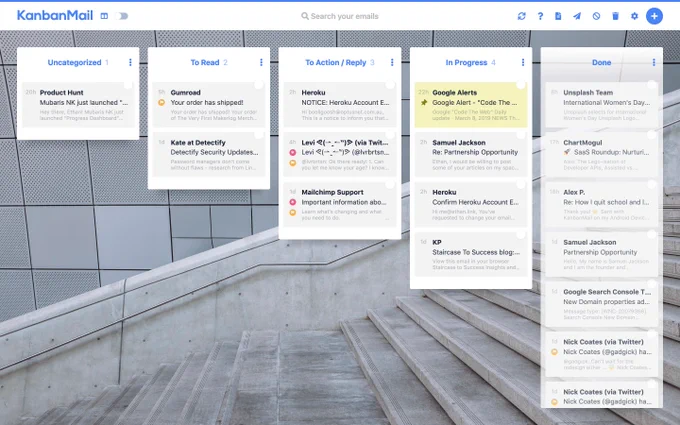Select the Google Alerts email circle

pyautogui.click(x=521, y=85)
